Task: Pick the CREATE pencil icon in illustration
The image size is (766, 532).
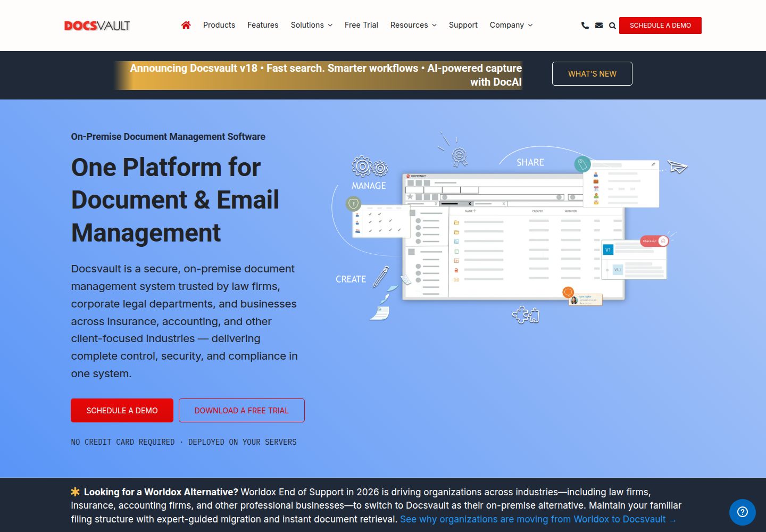Action: (x=381, y=277)
